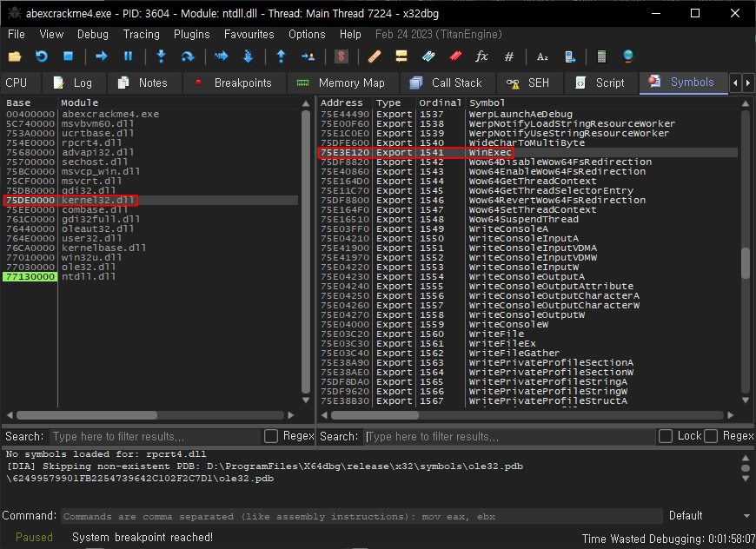
Task: Switch to the CPU tab
Action: [x=20, y=83]
